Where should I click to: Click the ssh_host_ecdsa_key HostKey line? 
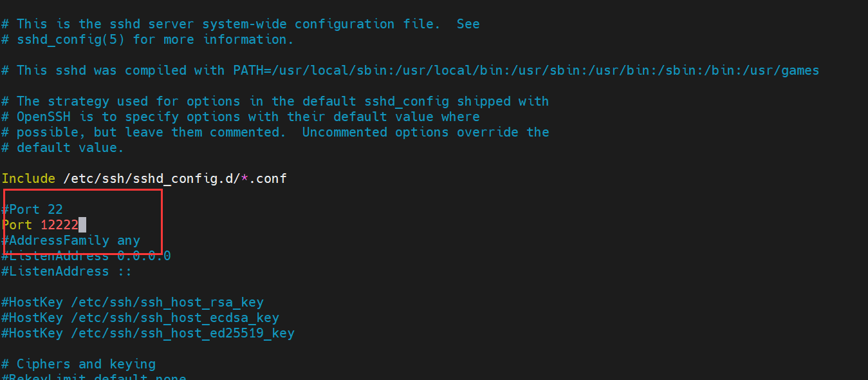[140, 318]
